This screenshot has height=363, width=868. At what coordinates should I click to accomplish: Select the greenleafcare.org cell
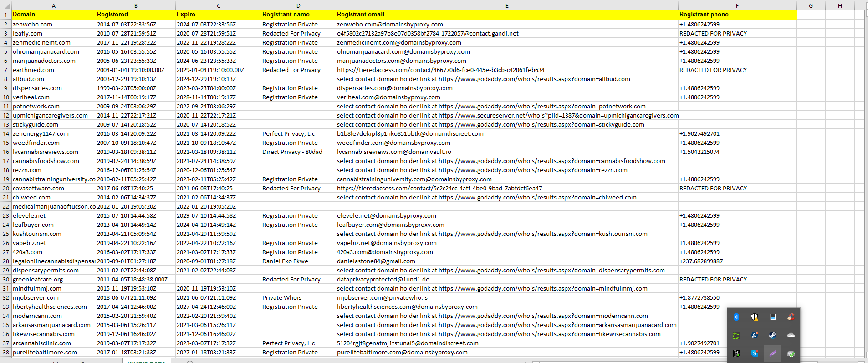pyautogui.click(x=54, y=279)
